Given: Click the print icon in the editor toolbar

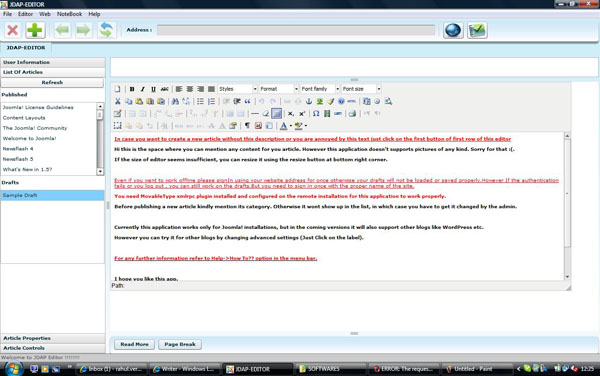Looking at the screenshot, I should pyautogui.click(x=352, y=114).
